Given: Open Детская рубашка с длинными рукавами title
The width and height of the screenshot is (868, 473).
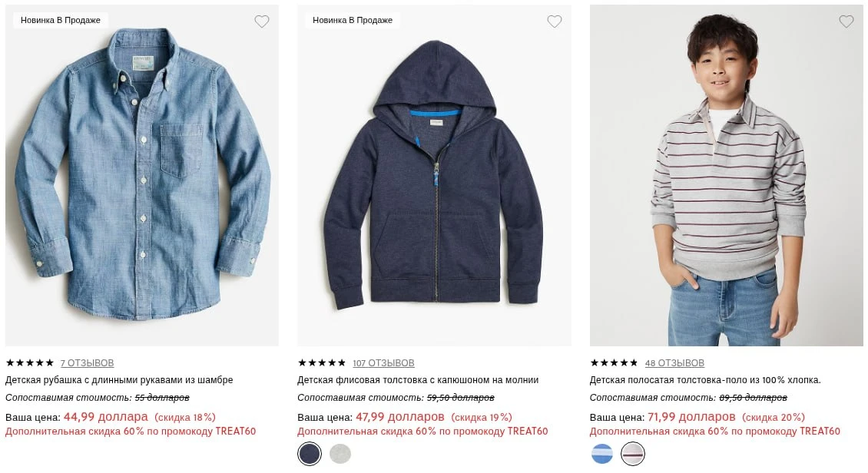Looking at the screenshot, I should click(x=119, y=380).
